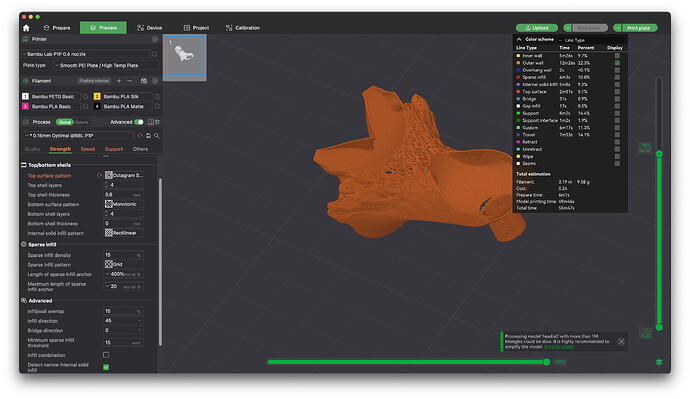Click the Upload button
Screen dimensions: 690x399
537,28
